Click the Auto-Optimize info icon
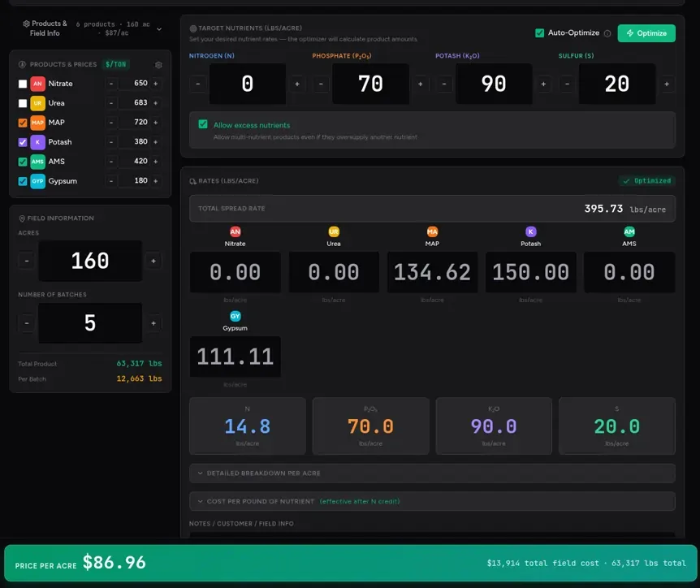This screenshot has width=700, height=588. (607, 33)
